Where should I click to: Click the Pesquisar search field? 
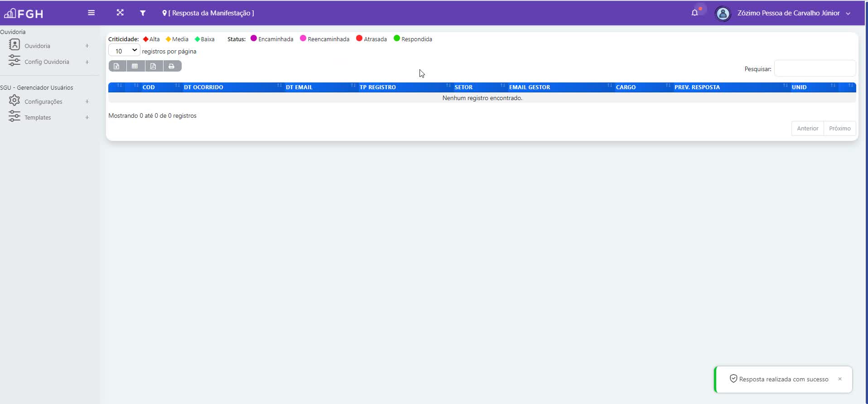pyautogui.click(x=815, y=68)
